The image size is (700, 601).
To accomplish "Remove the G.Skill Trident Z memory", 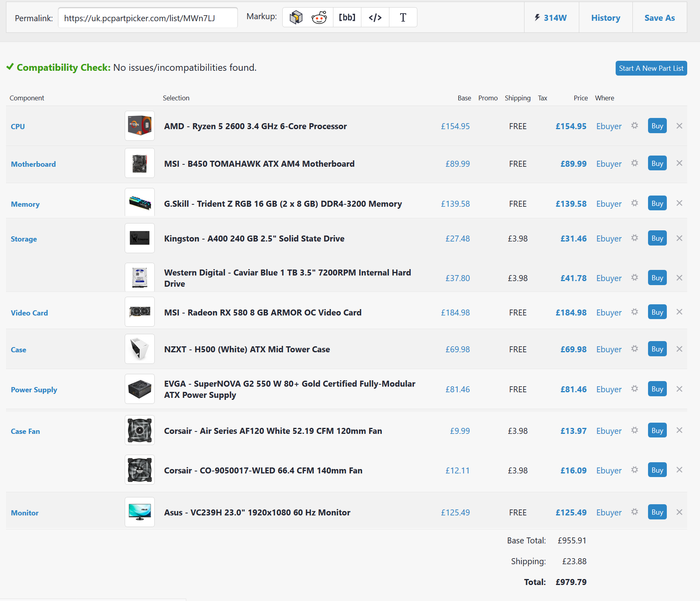I will click(679, 203).
